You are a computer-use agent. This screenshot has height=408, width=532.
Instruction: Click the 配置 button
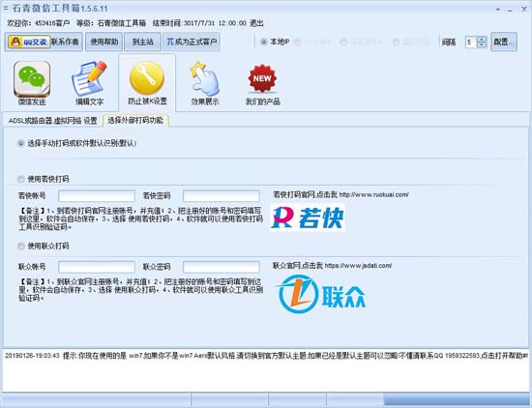pos(504,42)
